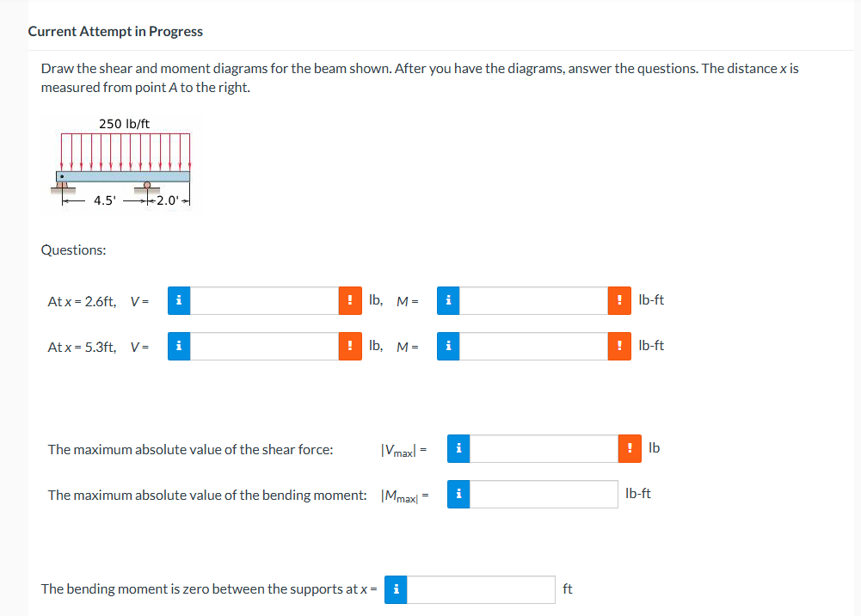Click the zero bending moment x answer box
861x616 pixels.
point(482,589)
